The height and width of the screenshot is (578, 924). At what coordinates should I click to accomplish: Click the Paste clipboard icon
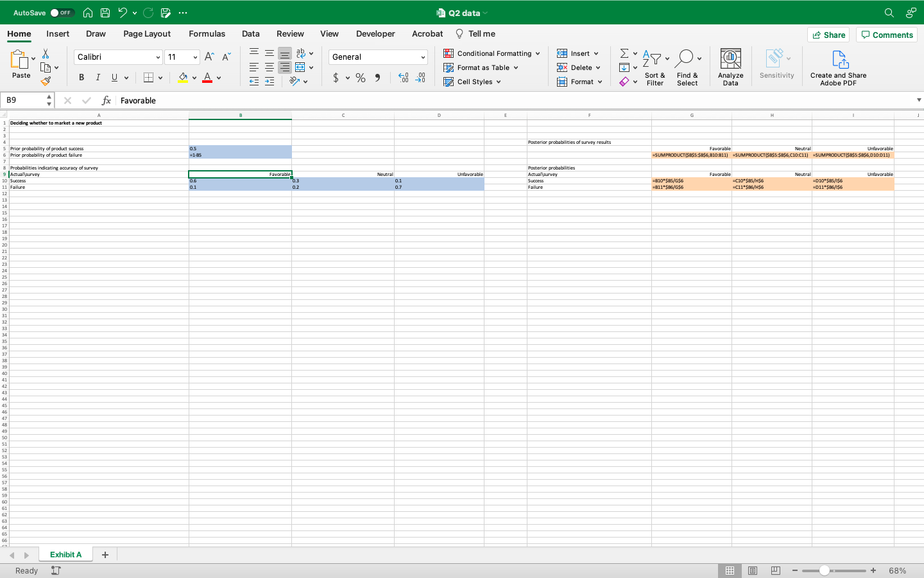pos(19,59)
